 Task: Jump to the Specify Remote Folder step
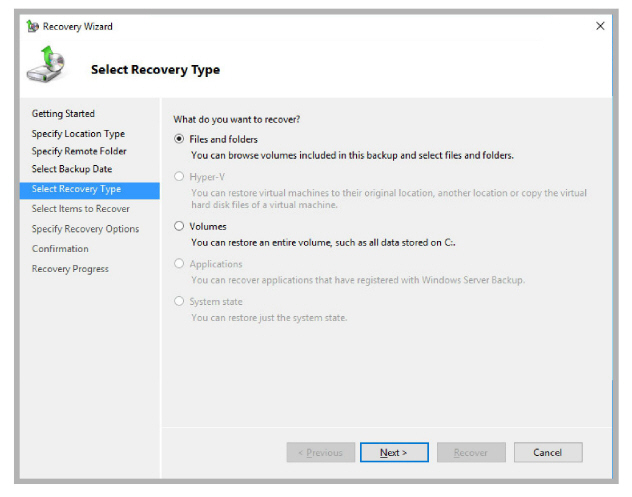pyautogui.click(x=79, y=152)
